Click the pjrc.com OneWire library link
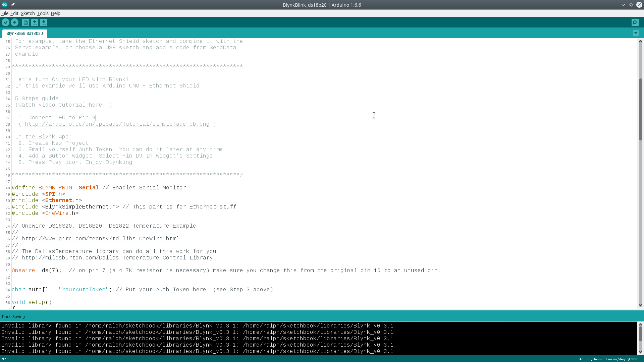This screenshot has height=362, width=644. [101, 239]
